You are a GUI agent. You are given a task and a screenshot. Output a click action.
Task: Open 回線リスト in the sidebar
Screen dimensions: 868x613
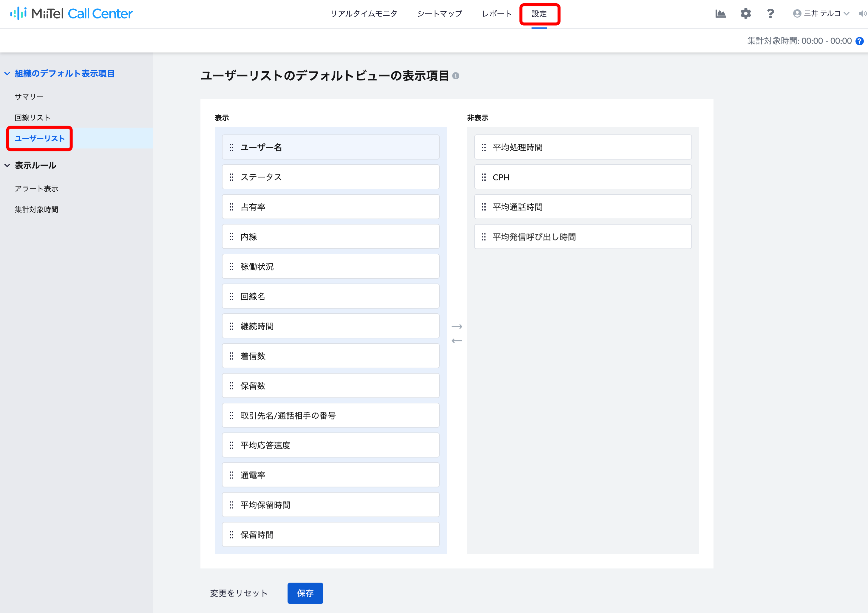[x=32, y=117]
